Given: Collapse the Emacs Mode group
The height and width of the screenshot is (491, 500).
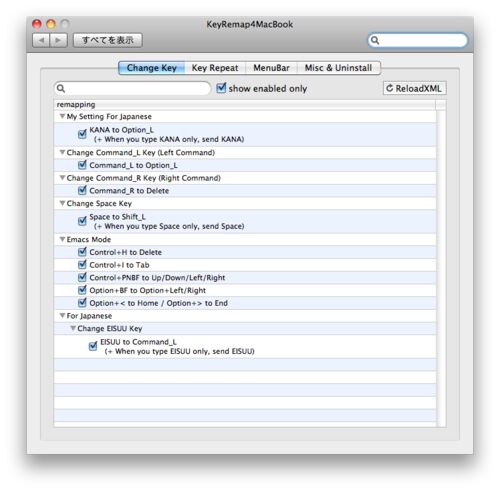Looking at the screenshot, I should pyautogui.click(x=62, y=239).
